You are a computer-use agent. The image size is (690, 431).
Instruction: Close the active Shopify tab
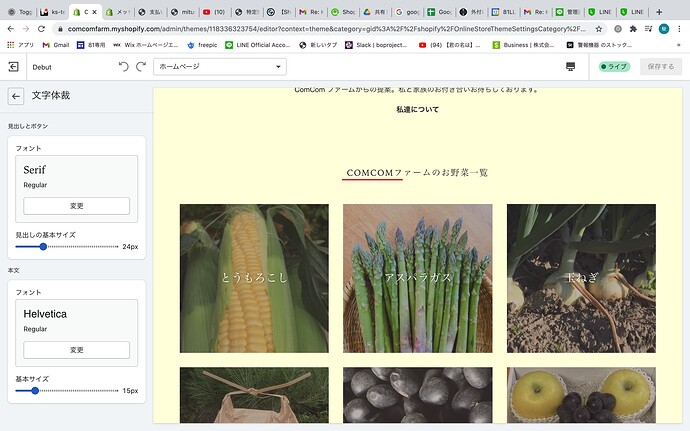tap(94, 12)
